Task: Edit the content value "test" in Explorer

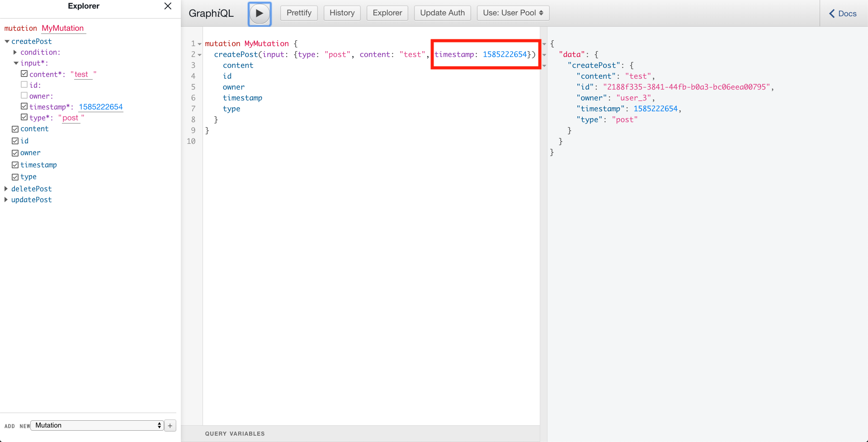Action: click(83, 74)
